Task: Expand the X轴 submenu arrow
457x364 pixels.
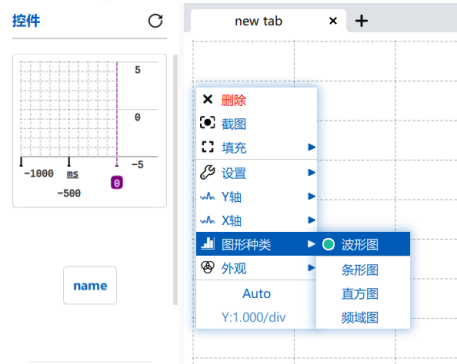Action: [311, 220]
